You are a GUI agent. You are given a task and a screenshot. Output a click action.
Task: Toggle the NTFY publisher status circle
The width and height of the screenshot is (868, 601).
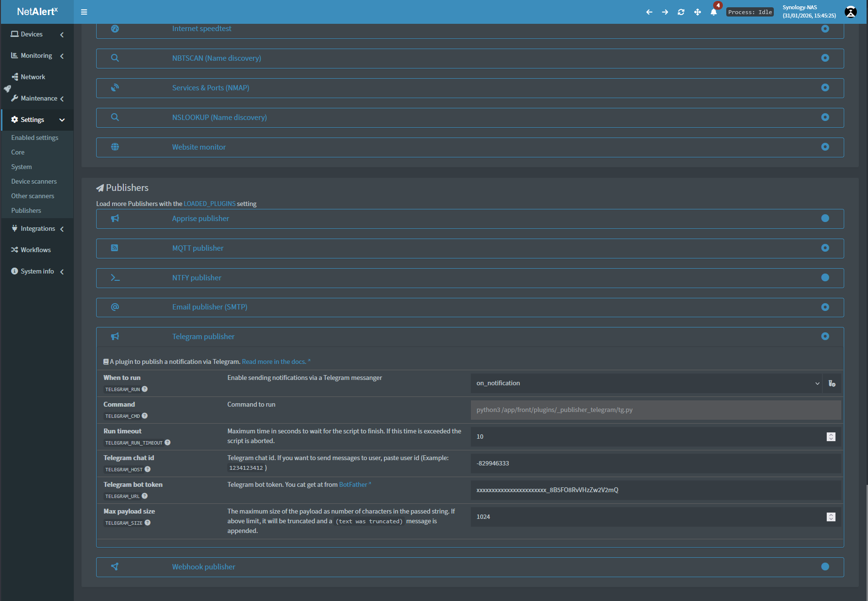(x=825, y=277)
